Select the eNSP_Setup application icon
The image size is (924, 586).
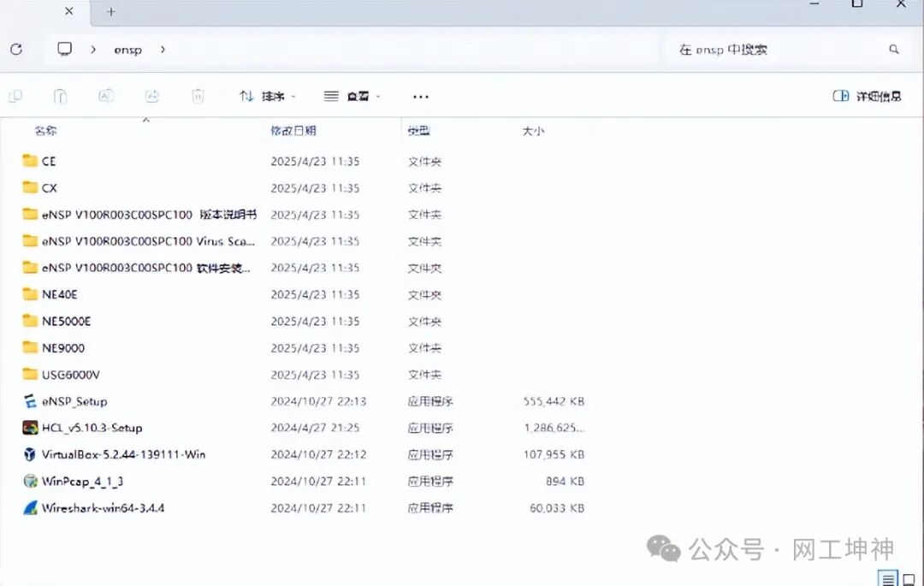point(30,401)
